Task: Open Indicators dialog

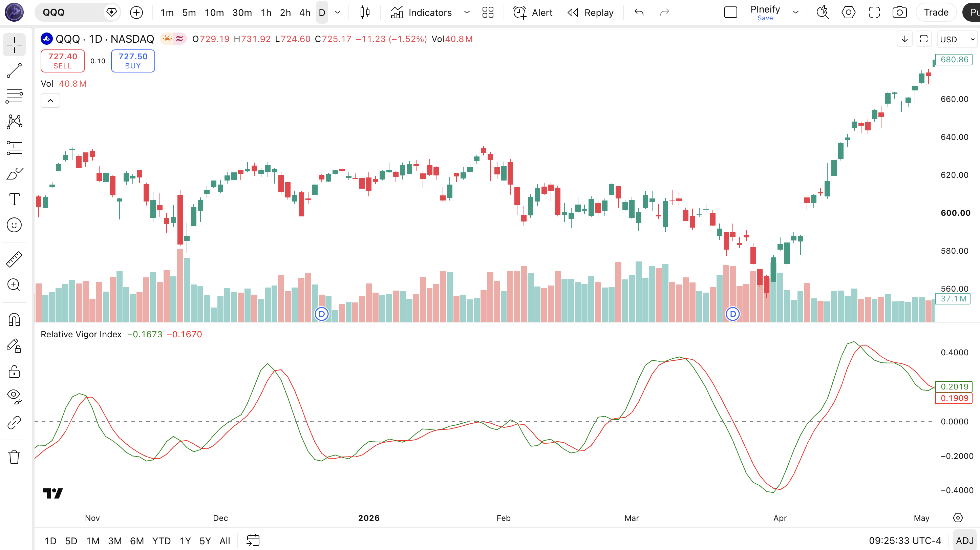Action: pos(421,13)
